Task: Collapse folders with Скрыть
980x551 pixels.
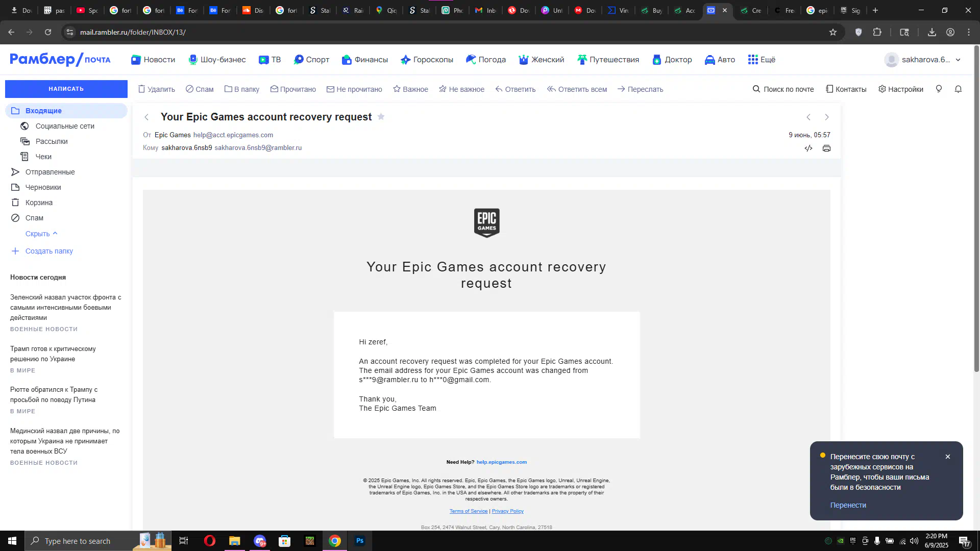Action: click(x=41, y=234)
